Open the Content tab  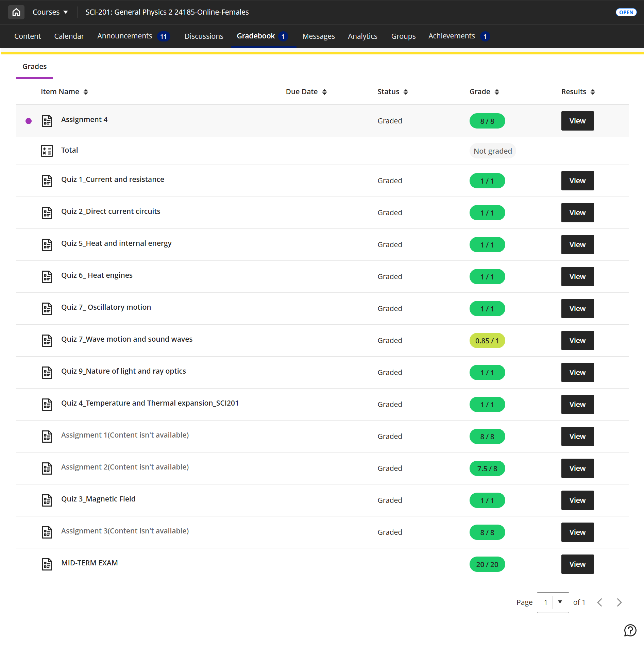click(x=28, y=36)
